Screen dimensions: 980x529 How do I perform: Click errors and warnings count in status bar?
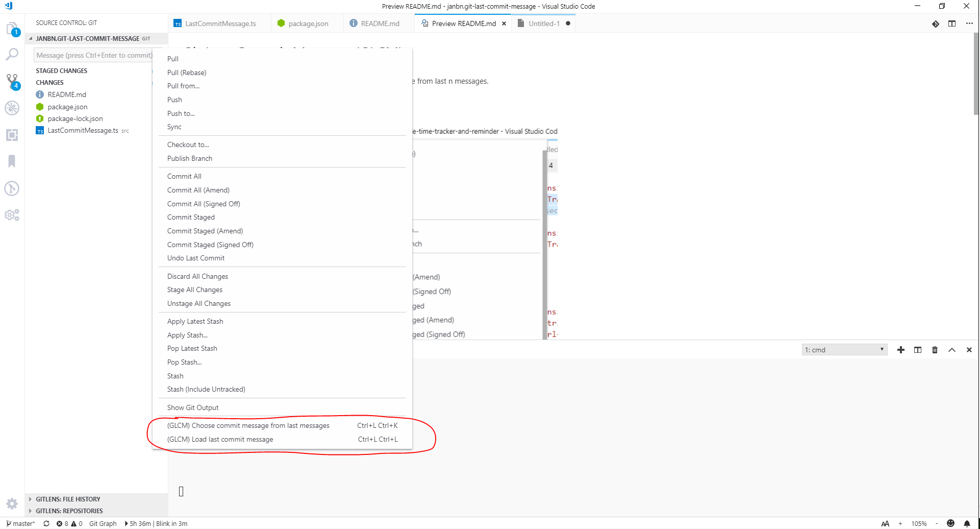(x=69, y=523)
